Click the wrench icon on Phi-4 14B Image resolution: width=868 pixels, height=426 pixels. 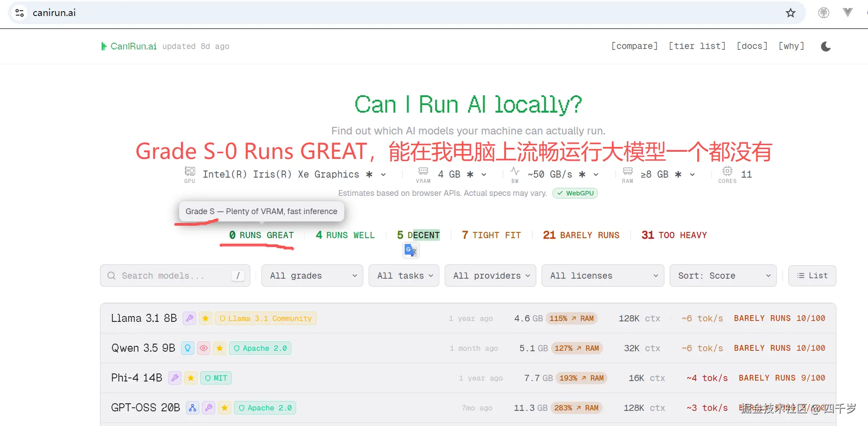pyautogui.click(x=175, y=378)
